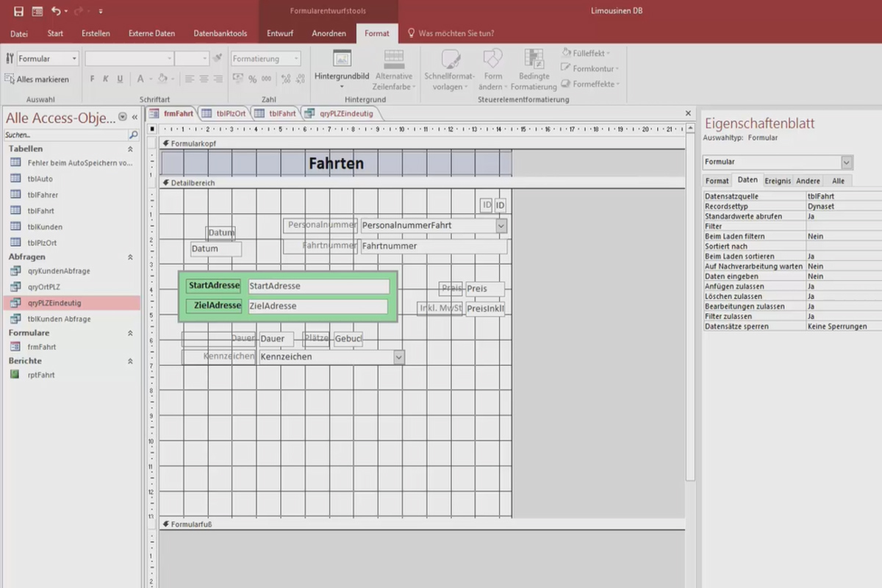Switch to the Anordnen ribbon tab
882x588 pixels.
(x=329, y=33)
